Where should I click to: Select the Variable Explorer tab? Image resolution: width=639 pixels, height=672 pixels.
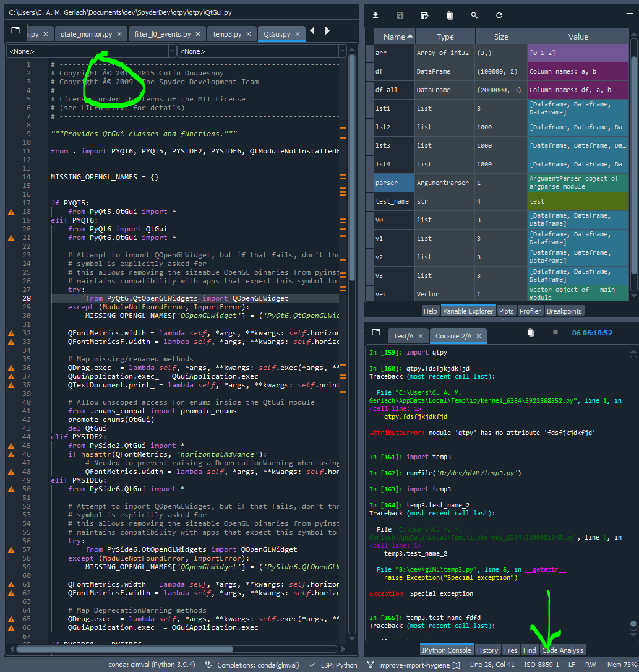[x=468, y=311]
